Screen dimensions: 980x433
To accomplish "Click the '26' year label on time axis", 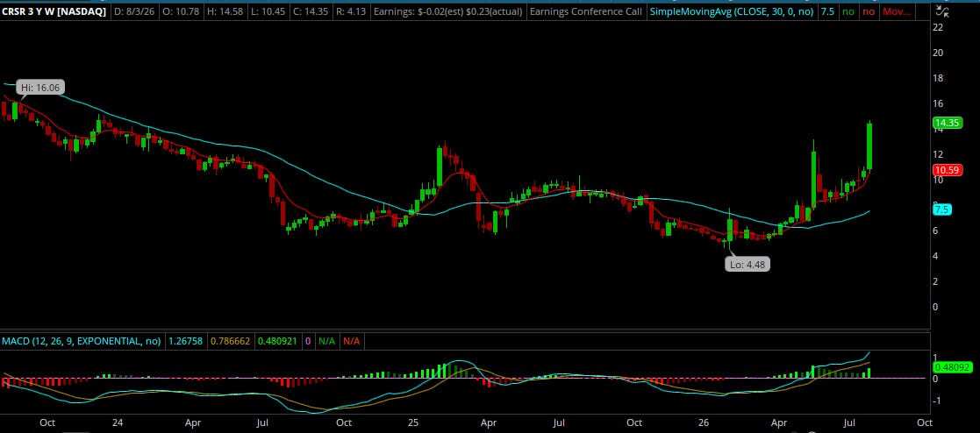I will 704,422.
